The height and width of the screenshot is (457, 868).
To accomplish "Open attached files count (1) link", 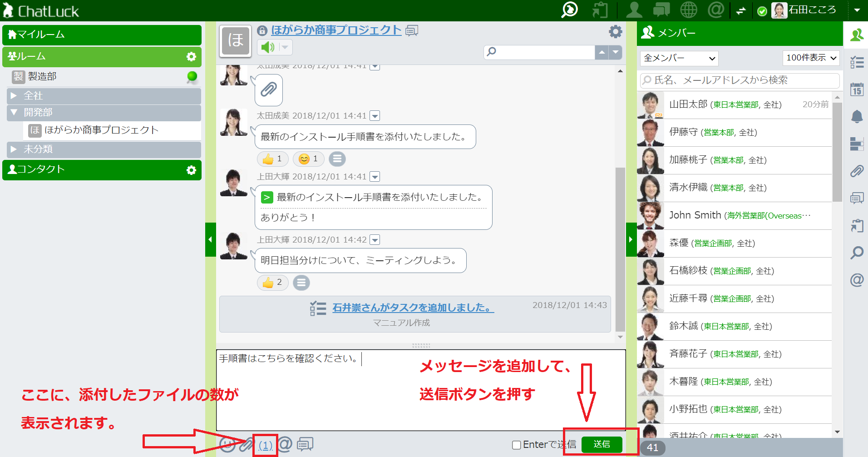I will pos(266,445).
